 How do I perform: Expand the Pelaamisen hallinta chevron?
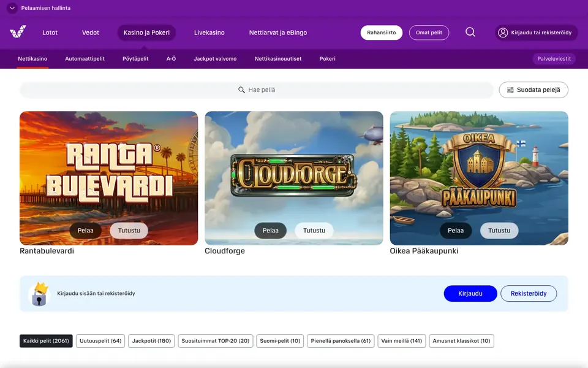[x=12, y=8]
